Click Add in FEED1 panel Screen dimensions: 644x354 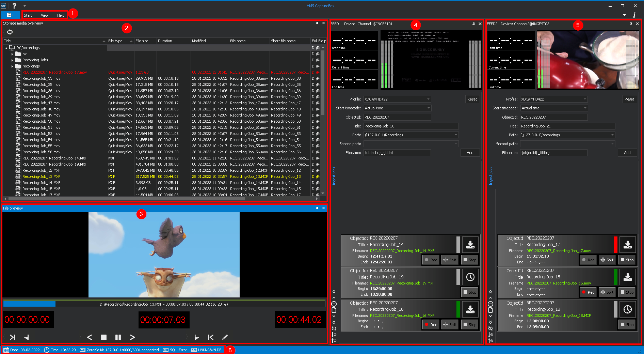point(470,153)
